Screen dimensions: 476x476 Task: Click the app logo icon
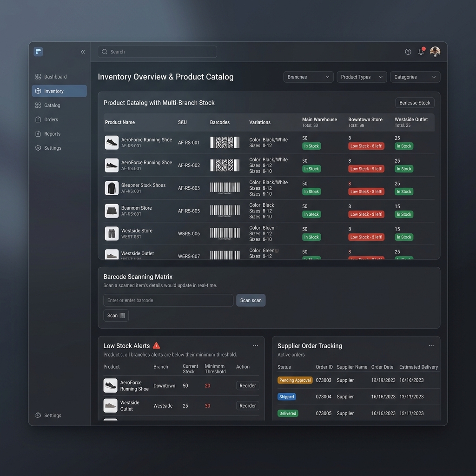38,52
